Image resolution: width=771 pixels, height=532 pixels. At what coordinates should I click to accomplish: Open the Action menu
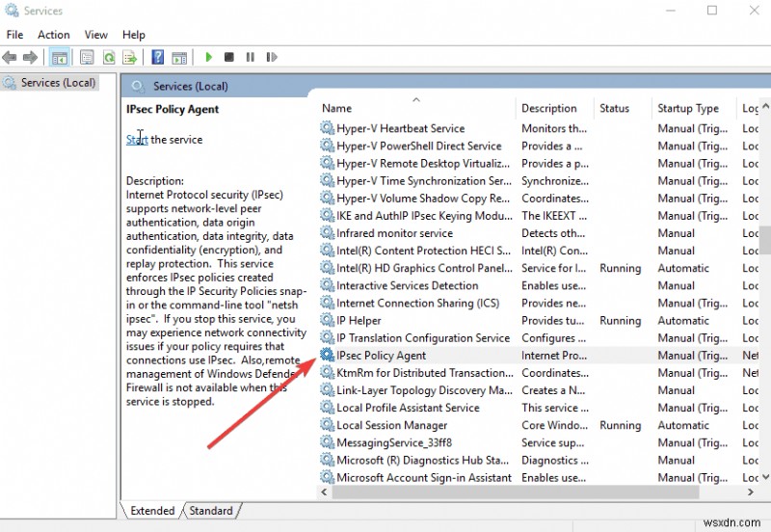[x=54, y=35]
